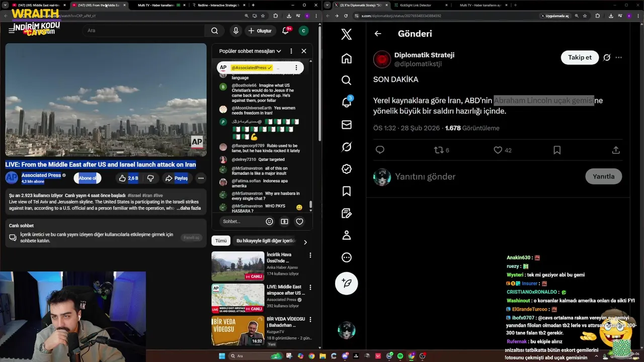Open Grok icon in X sidebar
This screenshot has width=644, height=362.
(346, 147)
